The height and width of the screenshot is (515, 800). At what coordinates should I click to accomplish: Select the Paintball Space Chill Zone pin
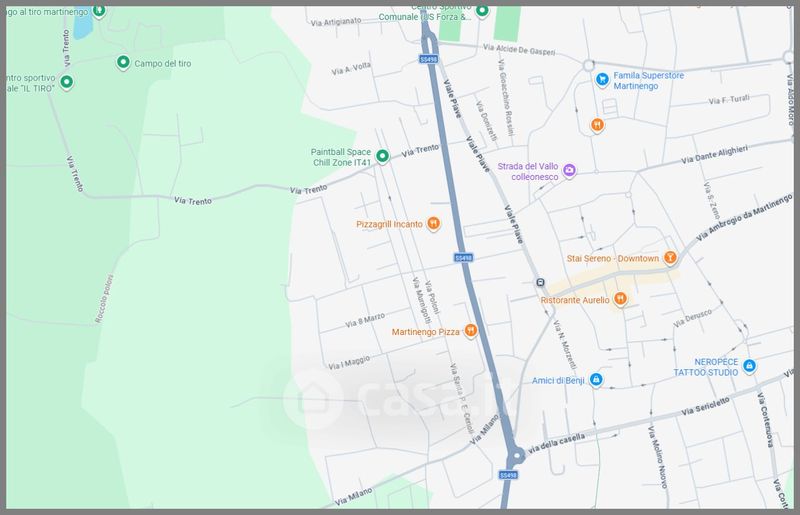pyautogui.click(x=382, y=156)
